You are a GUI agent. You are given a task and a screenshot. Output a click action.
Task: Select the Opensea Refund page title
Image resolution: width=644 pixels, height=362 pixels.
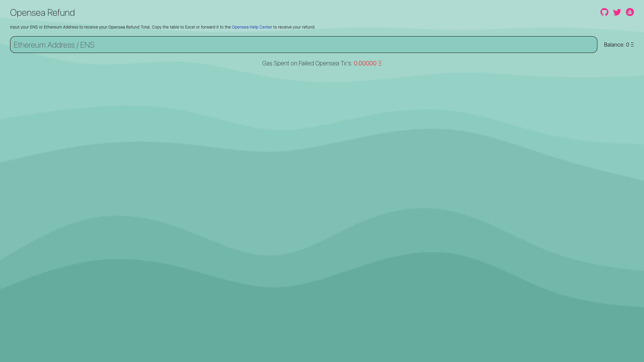tap(42, 13)
